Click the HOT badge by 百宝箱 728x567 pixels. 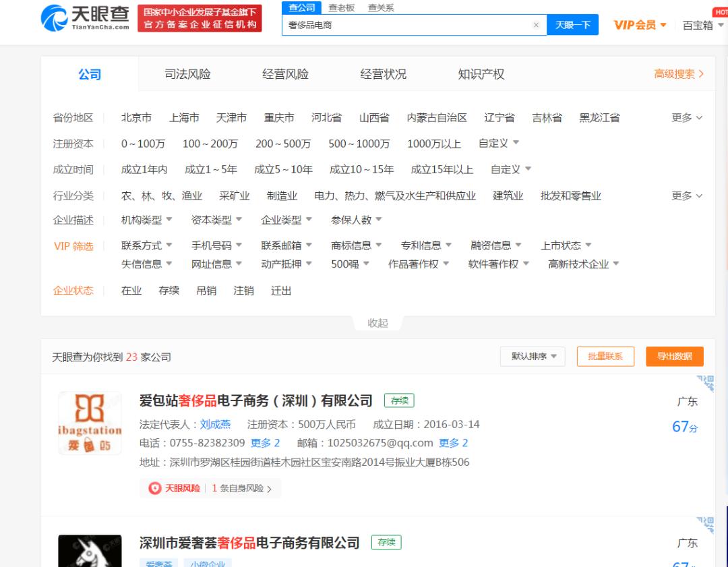point(721,12)
